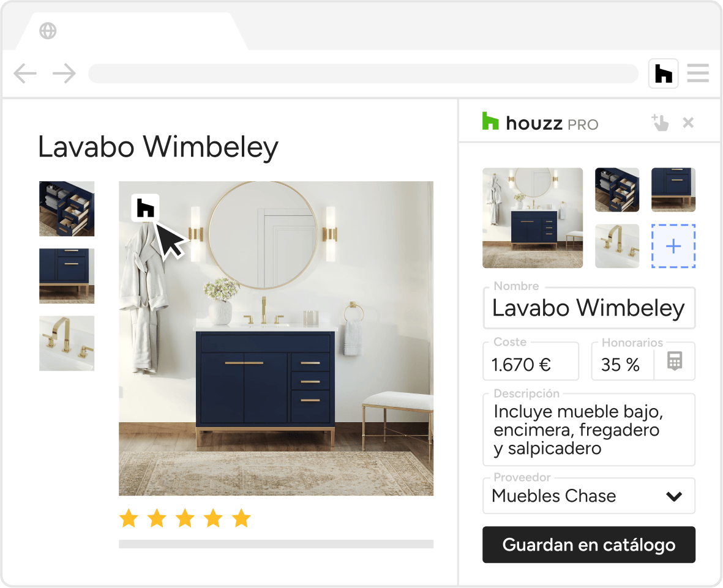Edit the Nombre field Lavabo Wimbeley
This screenshot has height=588, width=723.
point(589,308)
